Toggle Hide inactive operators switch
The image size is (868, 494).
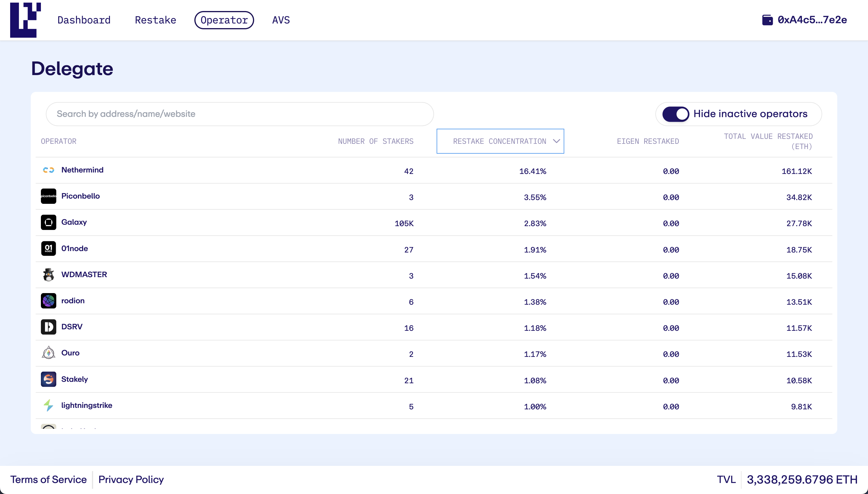(x=676, y=114)
